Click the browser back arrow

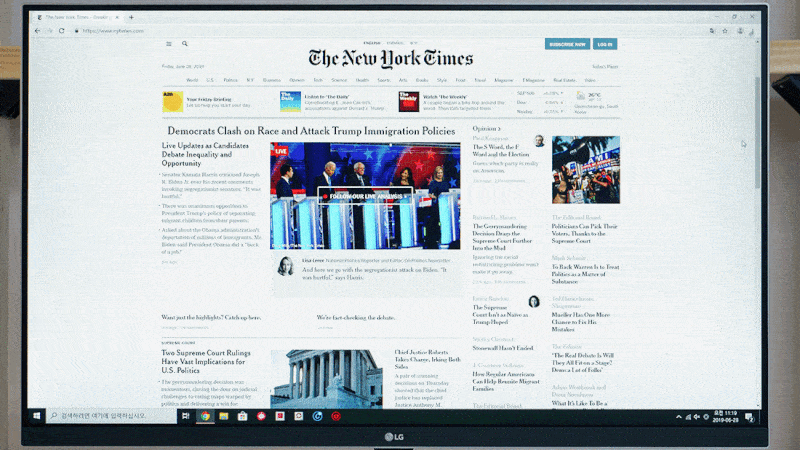click(x=37, y=30)
